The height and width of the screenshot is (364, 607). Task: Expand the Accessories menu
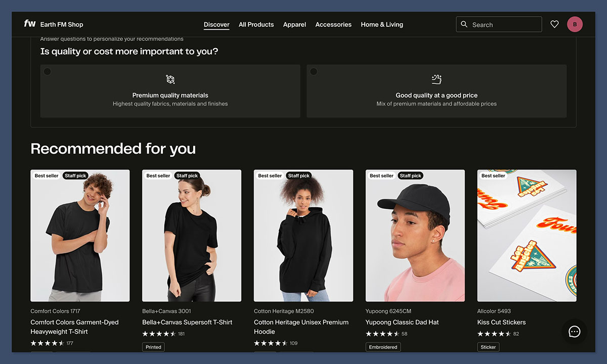(x=333, y=24)
